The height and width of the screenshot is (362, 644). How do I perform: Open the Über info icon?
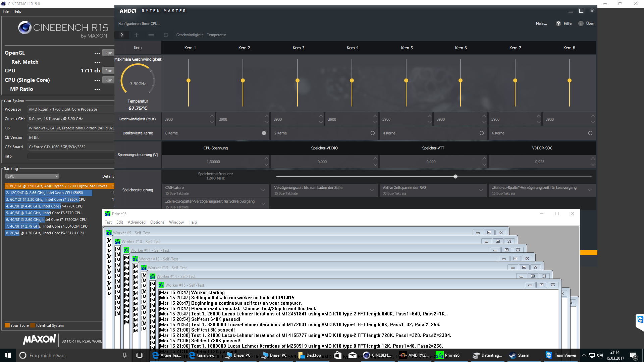coord(581,23)
